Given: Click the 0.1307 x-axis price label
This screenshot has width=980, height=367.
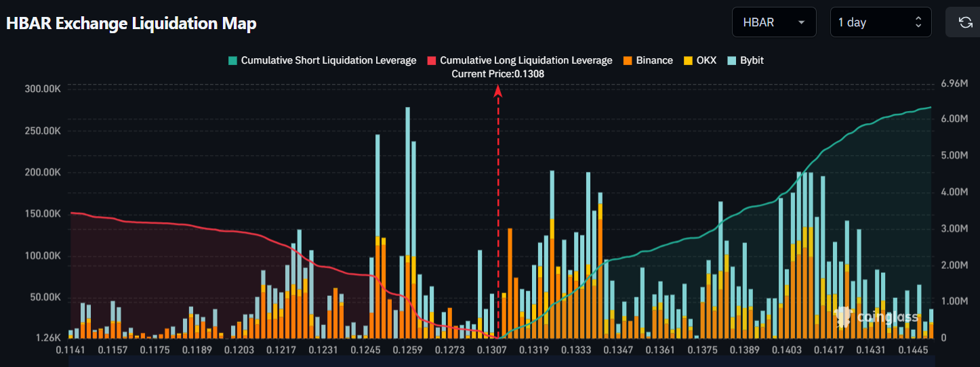Looking at the screenshot, I should tap(492, 350).
